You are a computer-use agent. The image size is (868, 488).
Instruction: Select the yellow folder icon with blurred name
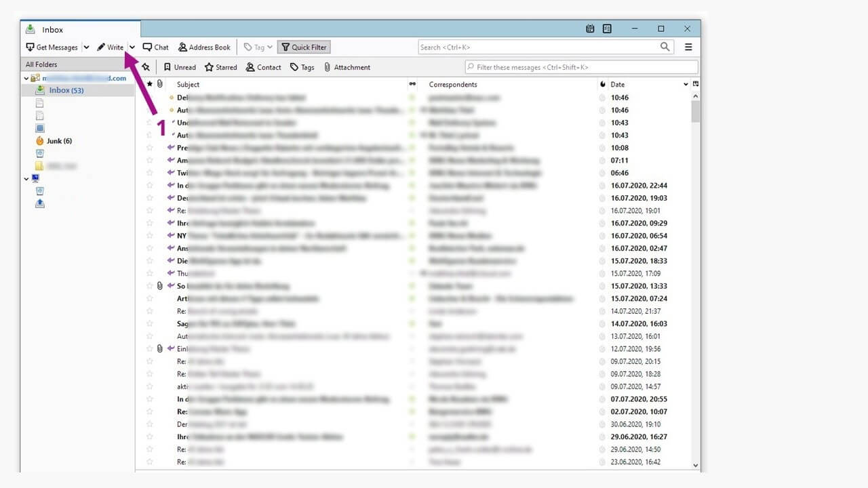click(39, 165)
